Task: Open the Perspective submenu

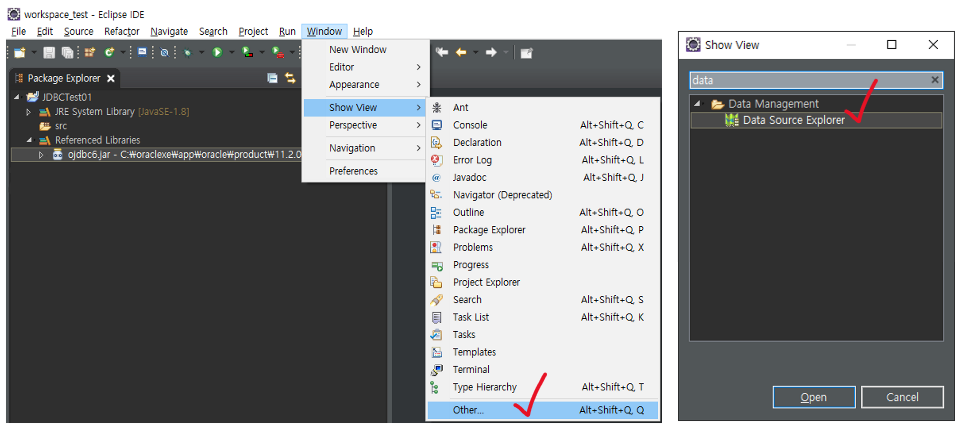Action: [365, 125]
